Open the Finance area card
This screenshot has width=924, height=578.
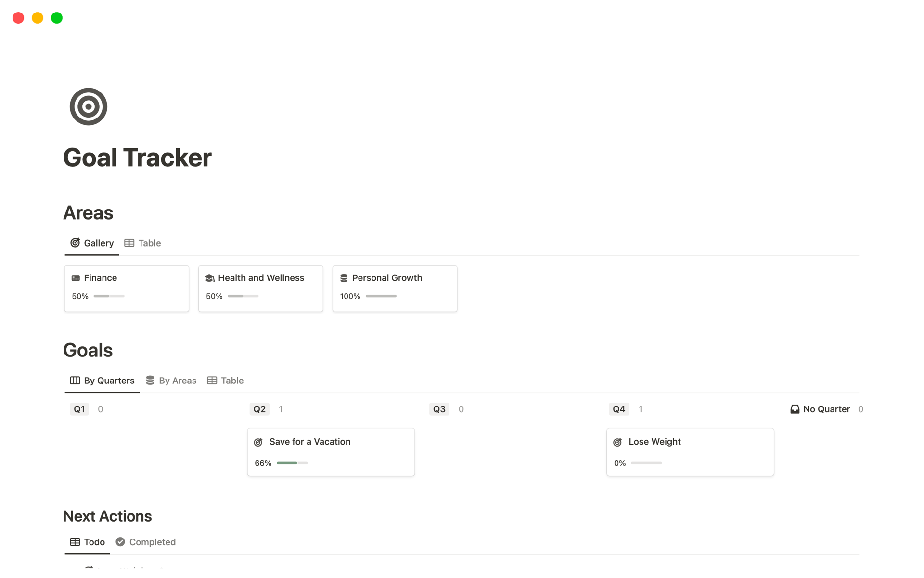pos(126,288)
